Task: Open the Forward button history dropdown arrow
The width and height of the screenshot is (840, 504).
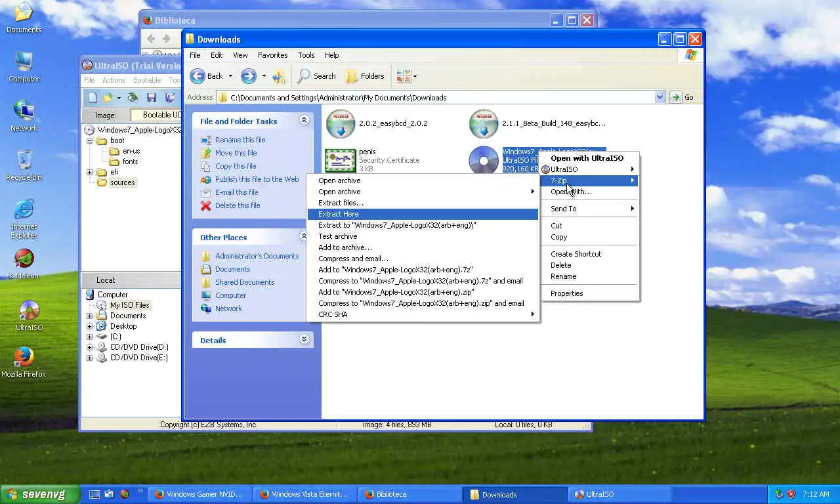Action: click(264, 76)
